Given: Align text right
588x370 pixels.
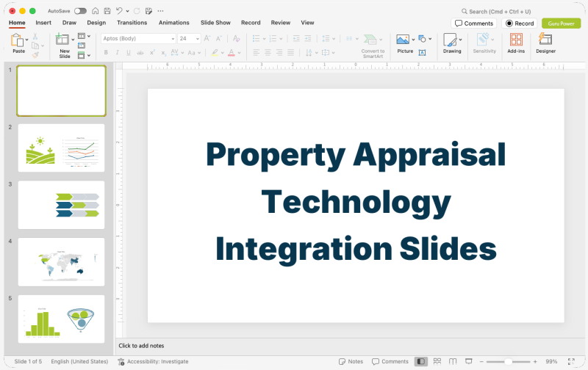Looking at the screenshot, I should pos(279,52).
